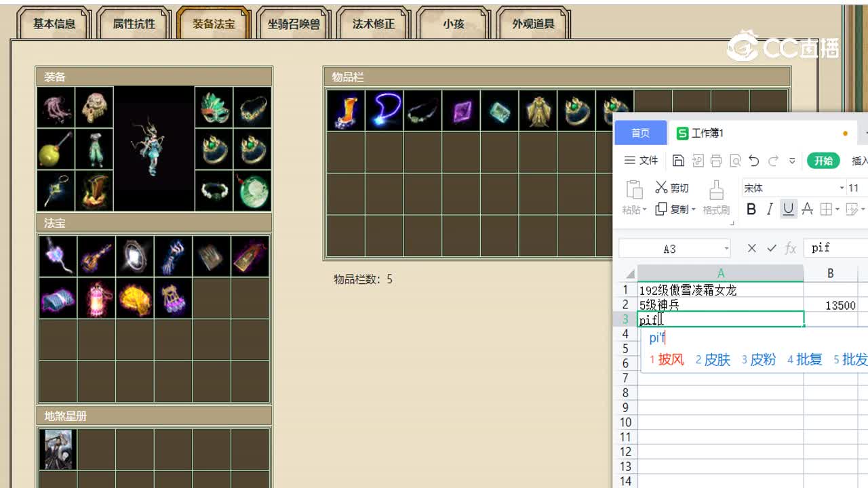Screen dimensions: 868x488
Task: Open the 法术修正 tab
Action: (373, 24)
